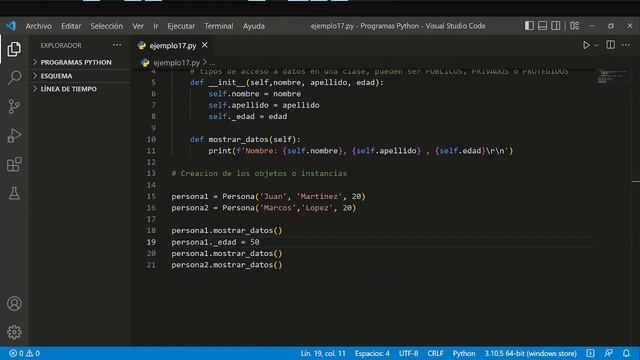Open Customize Layout icon
Screen dimensions: 640x360
pyautogui.click(x=575, y=26)
